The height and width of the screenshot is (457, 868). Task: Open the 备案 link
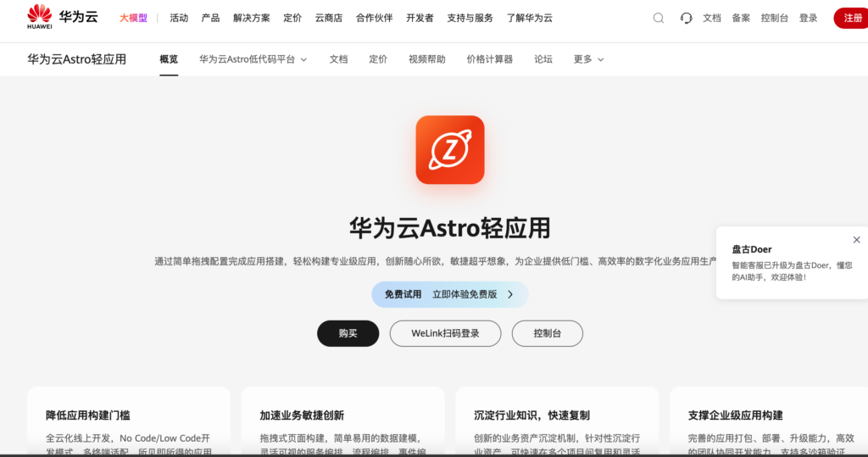pos(741,18)
